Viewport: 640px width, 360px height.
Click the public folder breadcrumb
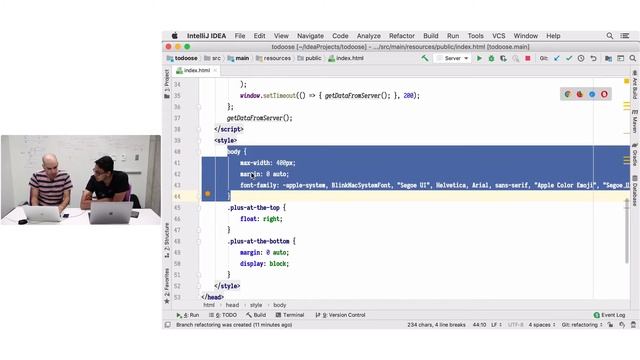(x=309, y=58)
